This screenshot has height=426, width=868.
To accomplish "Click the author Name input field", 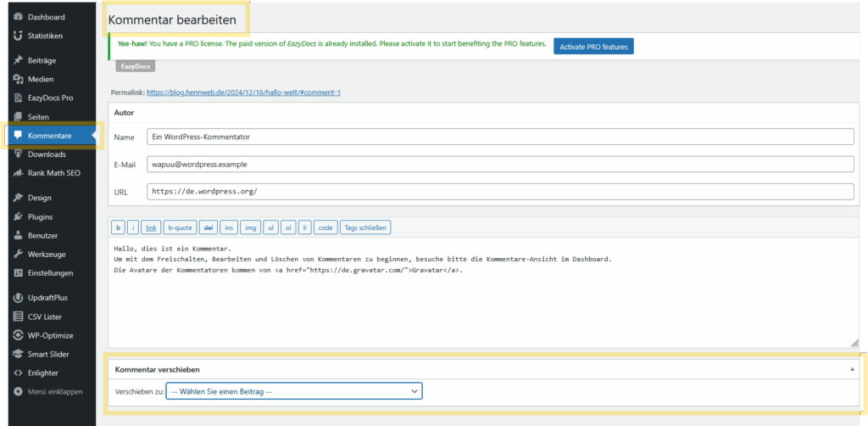I will (x=500, y=137).
